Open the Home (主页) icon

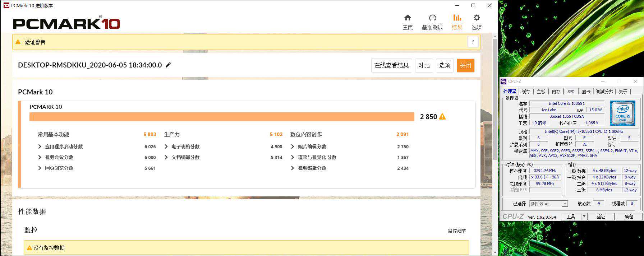click(408, 18)
